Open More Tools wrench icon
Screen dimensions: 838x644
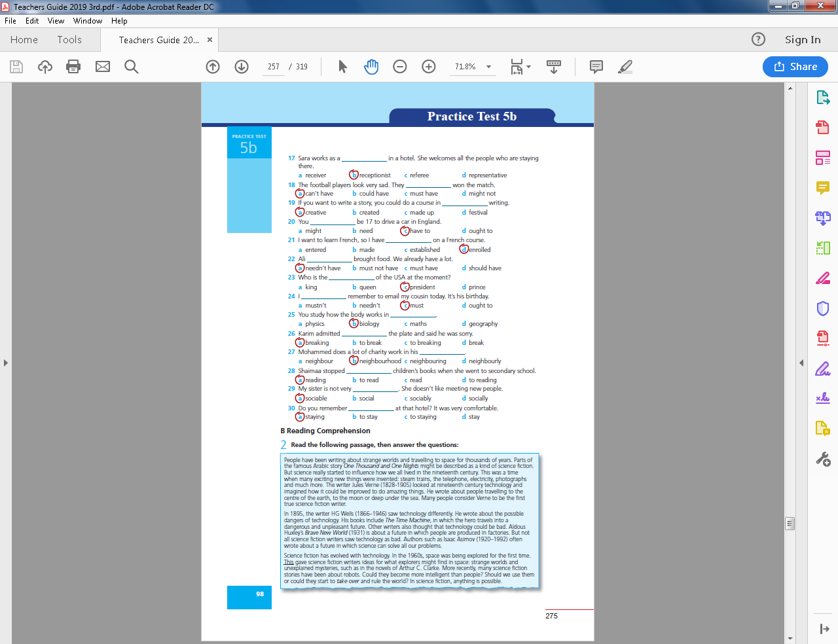tap(823, 459)
